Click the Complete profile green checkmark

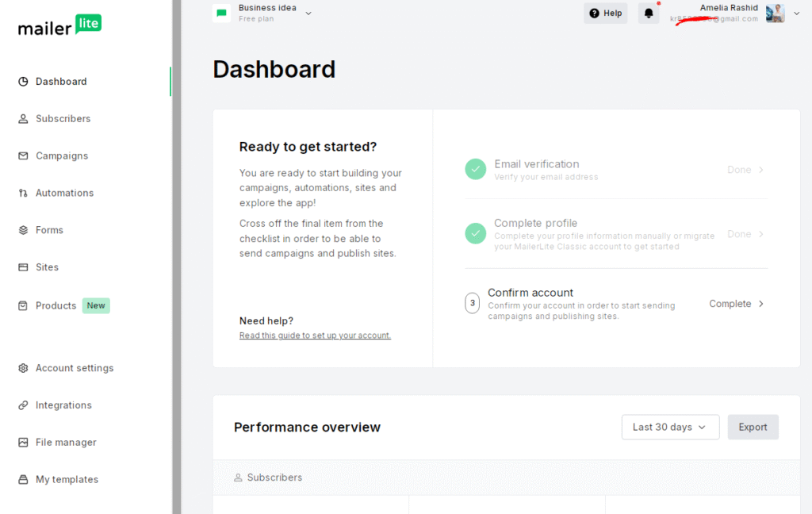tap(475, 234)
